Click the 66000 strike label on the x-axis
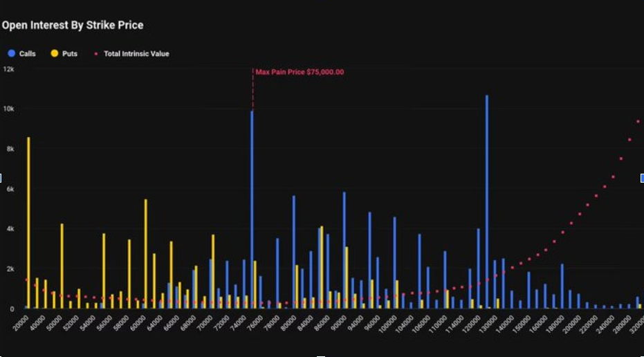644x357 pixels. 172,323
